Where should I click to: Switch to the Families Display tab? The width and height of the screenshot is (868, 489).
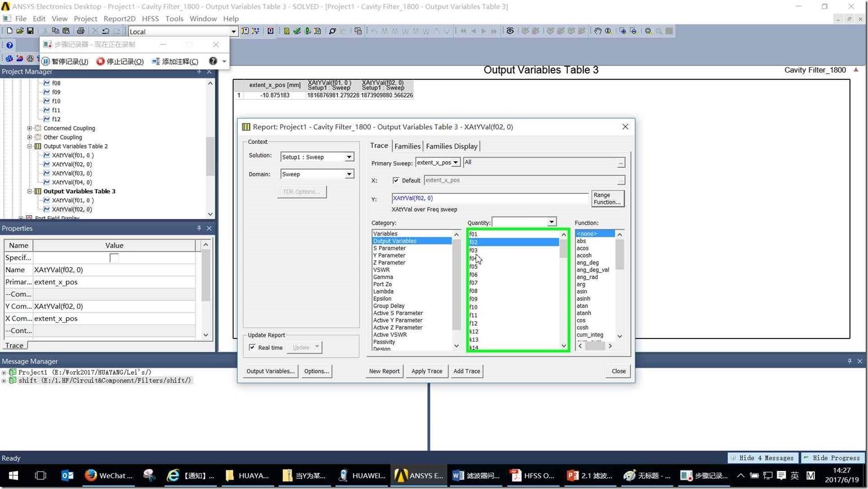coord(451,146)
